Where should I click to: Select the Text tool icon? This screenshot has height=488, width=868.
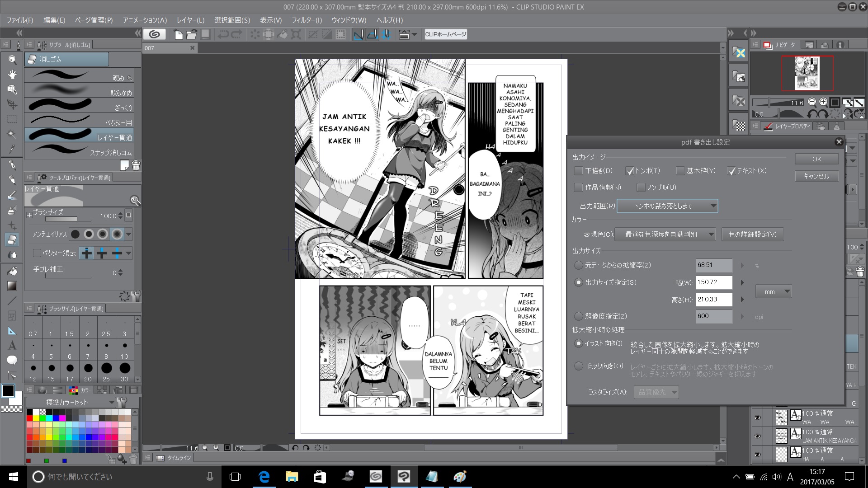12,346
